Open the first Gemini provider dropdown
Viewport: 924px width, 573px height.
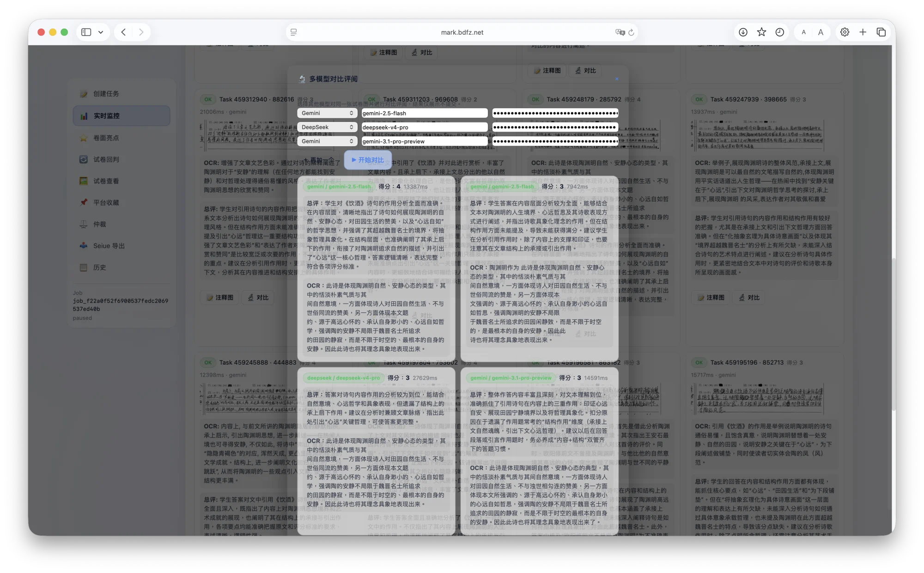coord(327,113)
